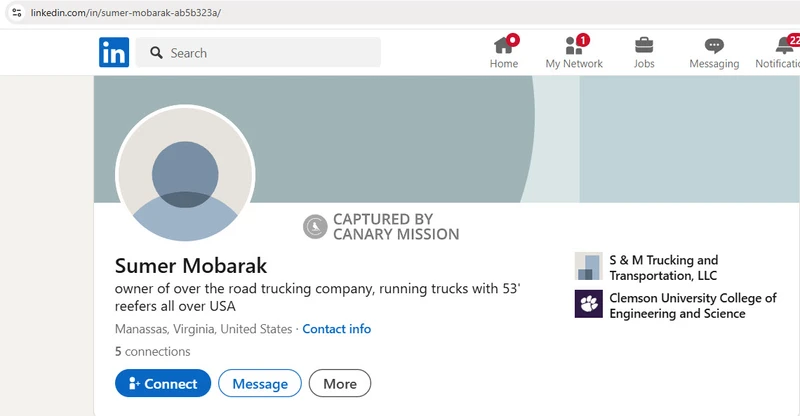This screenshot has height=416, width=800.
Task: Click the name Sumer Mobarak
Action: click(x=191, y=266)
